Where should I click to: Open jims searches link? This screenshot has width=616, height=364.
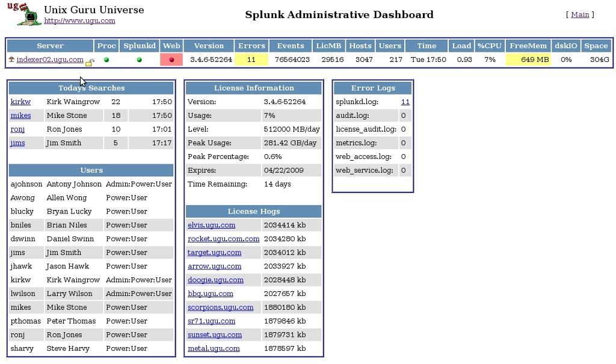(x=17, y=143)
